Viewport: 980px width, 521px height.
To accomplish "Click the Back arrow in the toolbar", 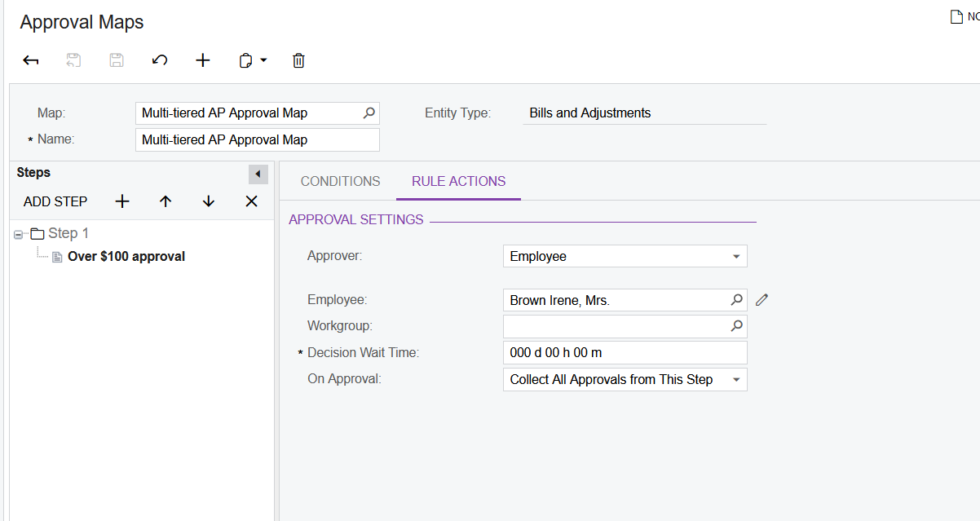I will point(30,60).
